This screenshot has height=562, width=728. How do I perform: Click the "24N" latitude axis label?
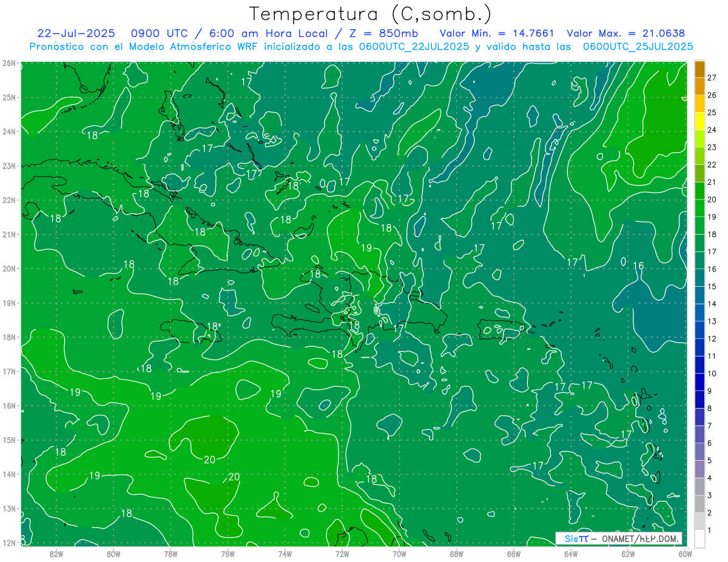point(8,132)
